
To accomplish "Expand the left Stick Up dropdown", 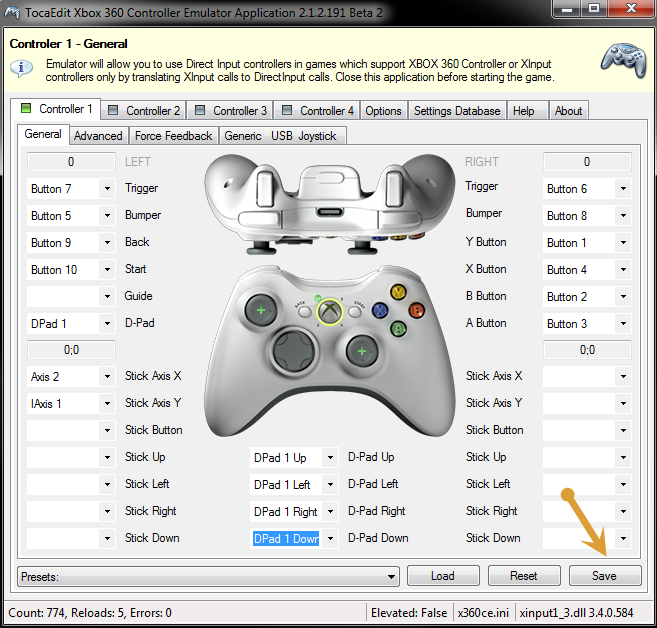I will [x=107, y=457].
